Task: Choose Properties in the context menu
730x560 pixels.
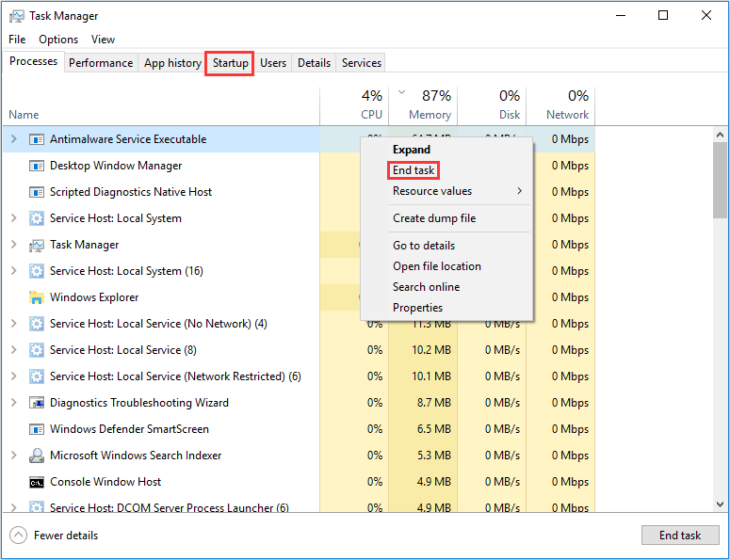Action: (x=417, y=308)
